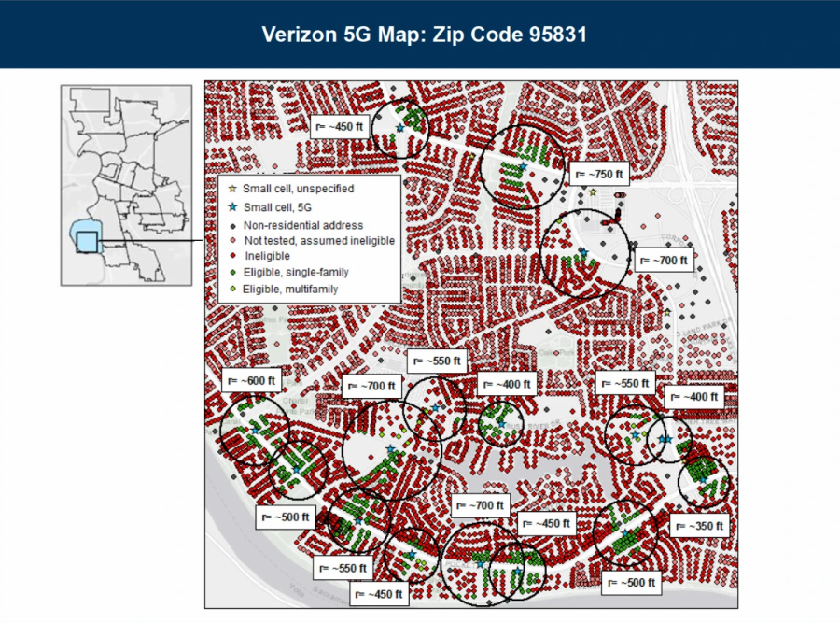Select the "Not tested, assumed ineligible" legend text
This screenshot has height=623, width=840.
click(x=319, y=240)
